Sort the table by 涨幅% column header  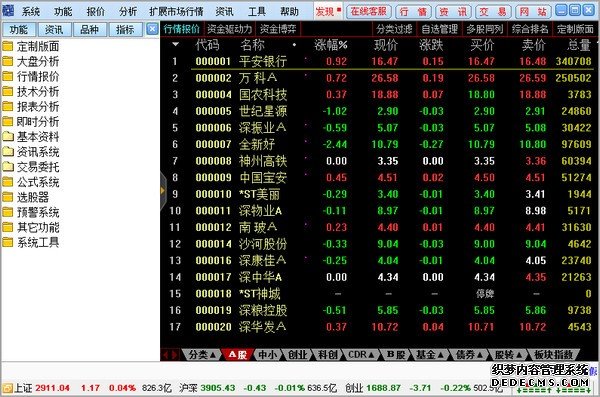[x=331, y=45]
